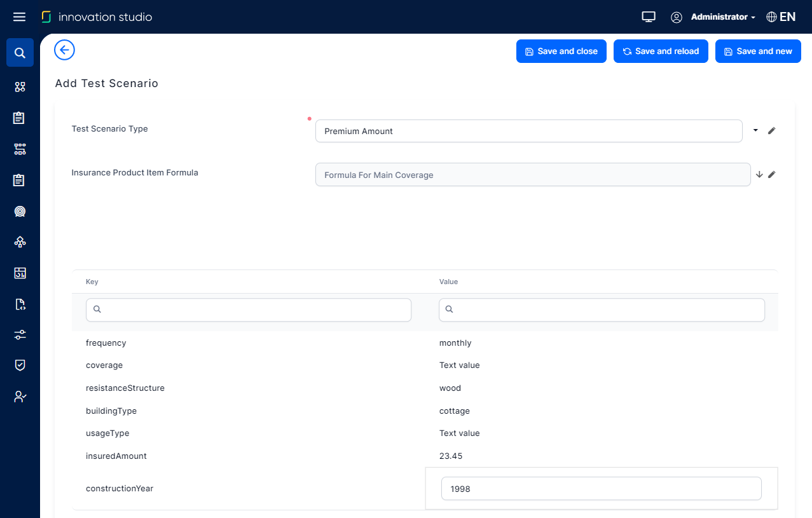Open the sliders settings sidebar icon
Viewport: 812px width, 518px height.
[20, 334]
